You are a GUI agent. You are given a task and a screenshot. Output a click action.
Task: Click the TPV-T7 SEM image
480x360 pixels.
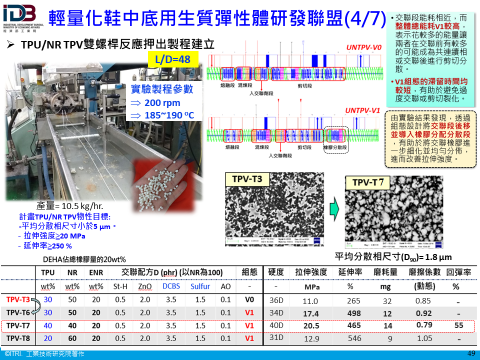point(394,212)
